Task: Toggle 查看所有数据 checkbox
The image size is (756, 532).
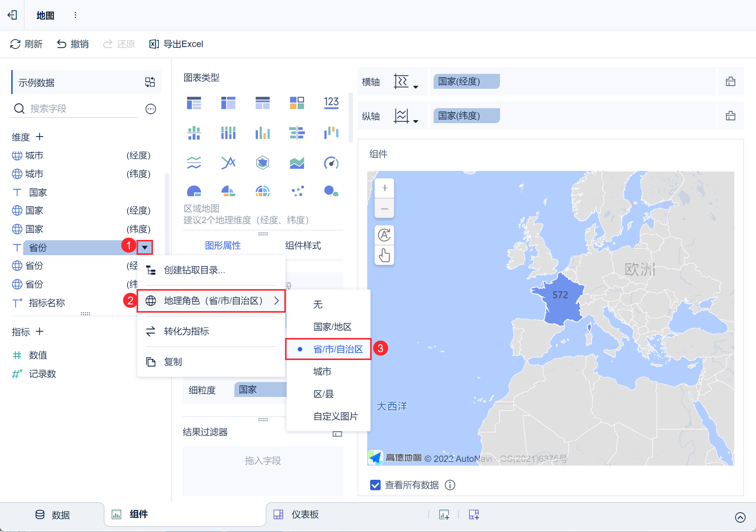Action: click(375, 485)
